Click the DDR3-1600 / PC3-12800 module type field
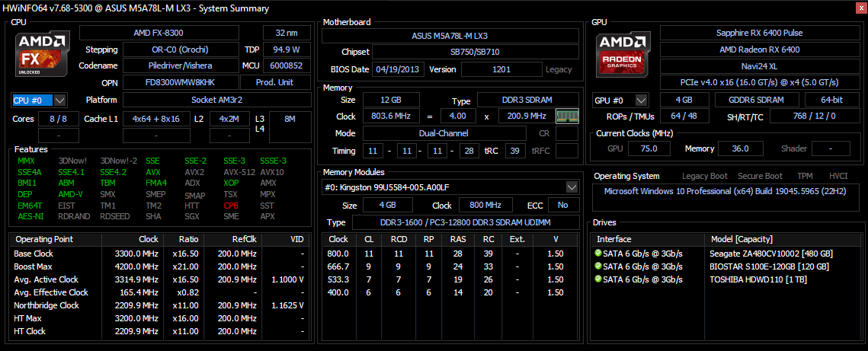 pos(466,222)
